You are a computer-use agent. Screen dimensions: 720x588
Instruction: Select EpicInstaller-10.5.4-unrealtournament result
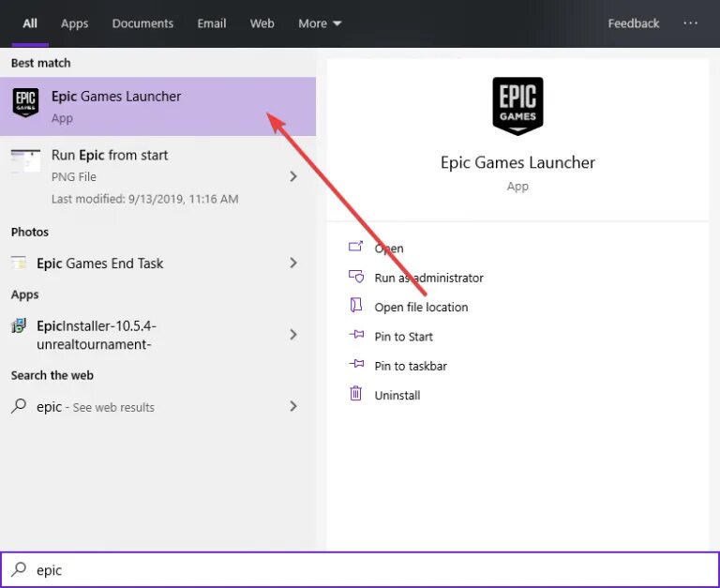click(157, 335)
